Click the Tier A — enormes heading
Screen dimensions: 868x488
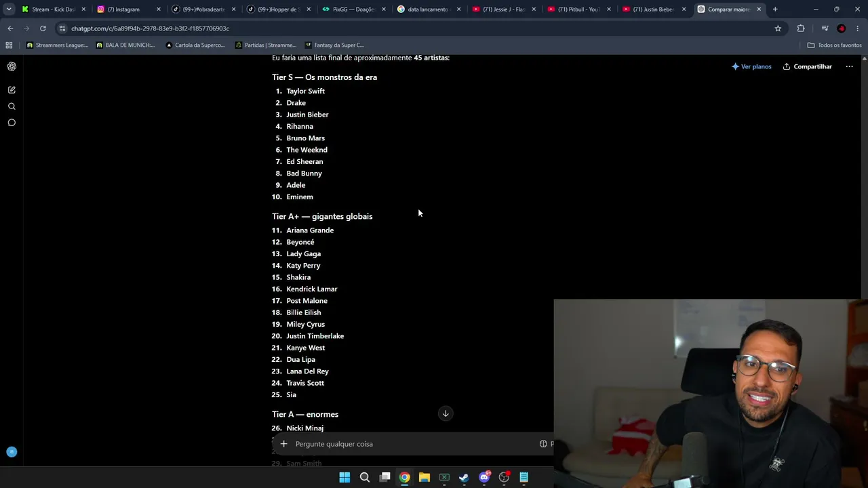305,414
